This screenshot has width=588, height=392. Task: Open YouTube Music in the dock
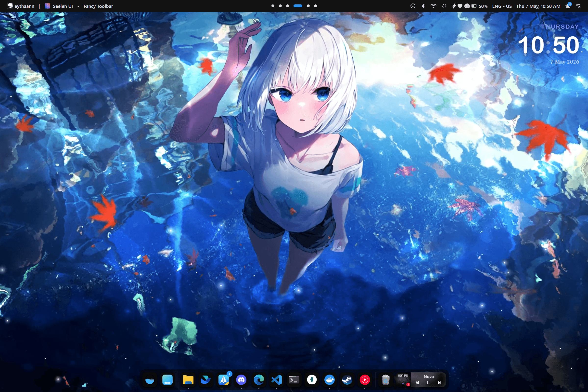coord(365,380)
